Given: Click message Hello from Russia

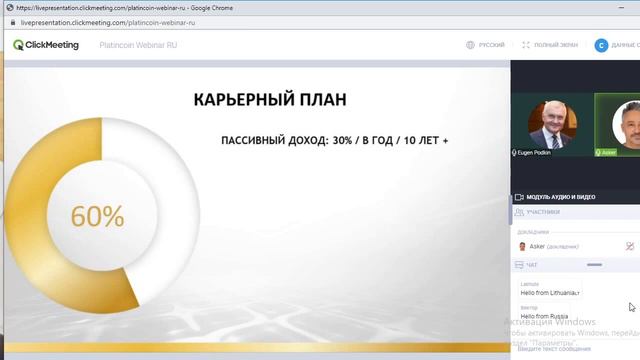Looking at the screenshot, I should pos(544,316).
